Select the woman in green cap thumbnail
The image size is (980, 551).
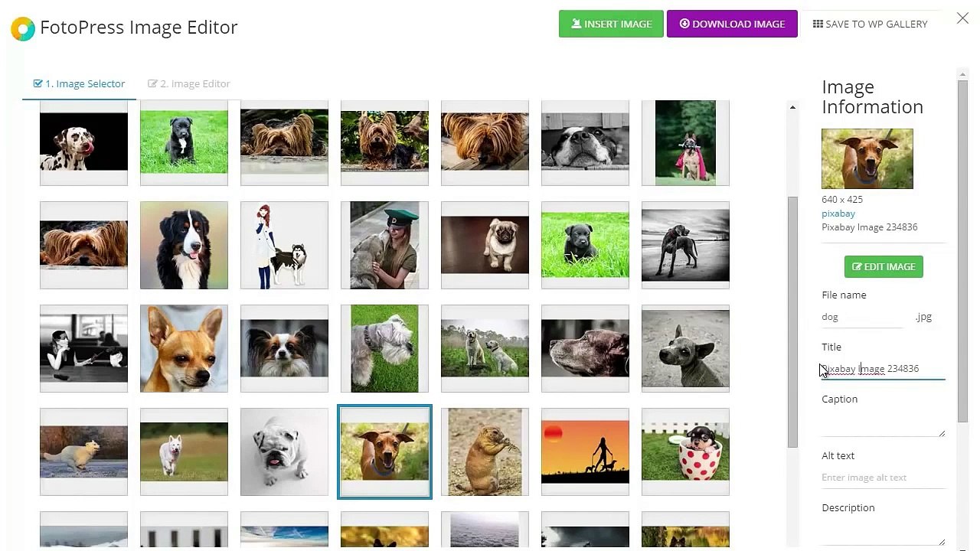tap(384, 245)
